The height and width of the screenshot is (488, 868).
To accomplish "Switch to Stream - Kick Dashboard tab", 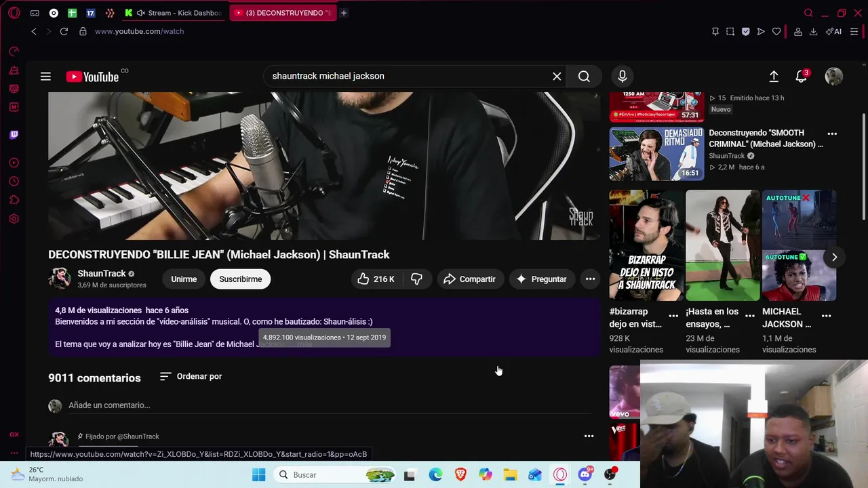I will pos(174,13).
